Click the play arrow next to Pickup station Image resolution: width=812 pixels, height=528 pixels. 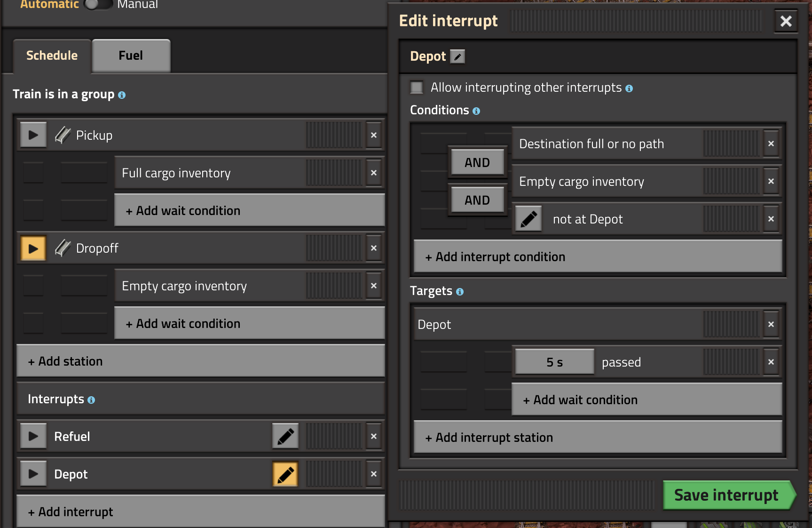coord(33,136)
